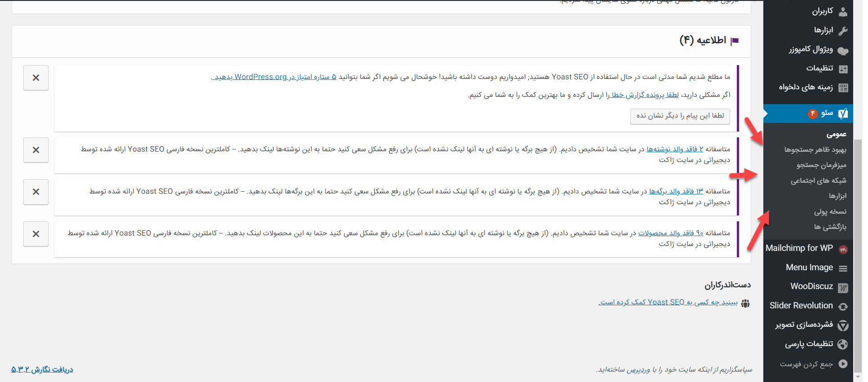Open the کاربران users icon
This screenshot has height=382, width=868.
pyautogui.click(x=843, y=12)
